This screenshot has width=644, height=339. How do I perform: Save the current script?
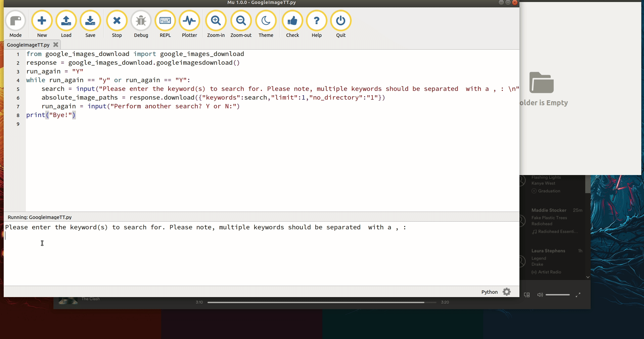(90, 24)
